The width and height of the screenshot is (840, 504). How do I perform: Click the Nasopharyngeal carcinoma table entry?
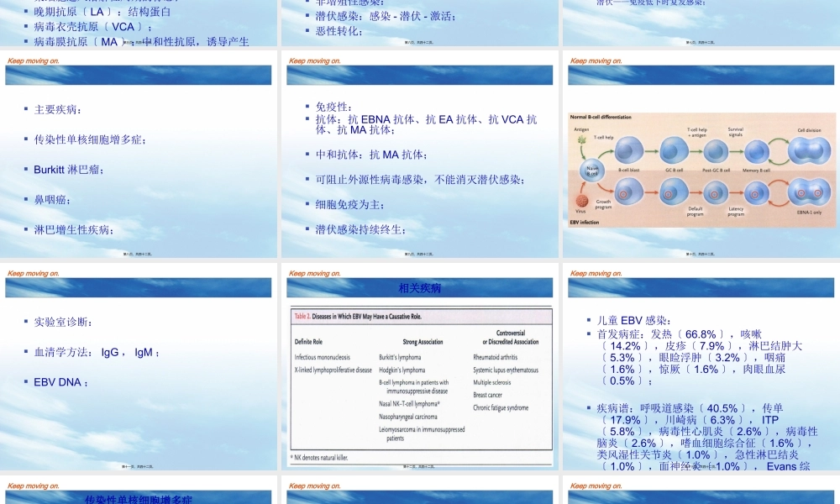click(407, 417)
